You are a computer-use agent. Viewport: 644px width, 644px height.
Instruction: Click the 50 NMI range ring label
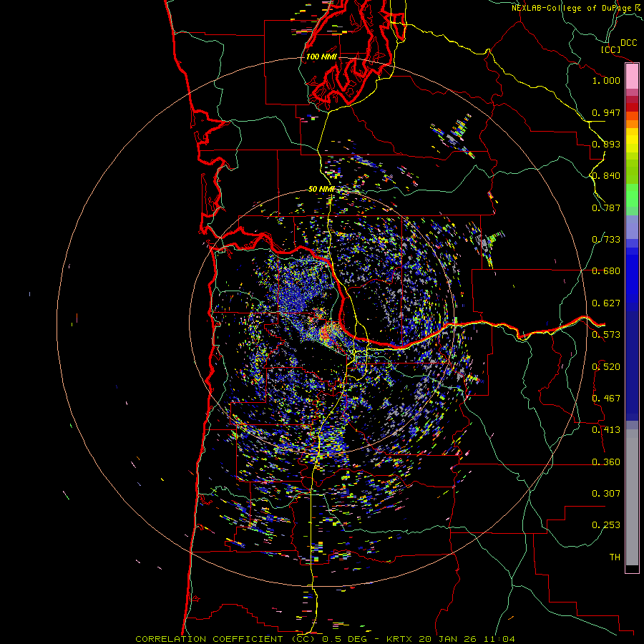321,189
